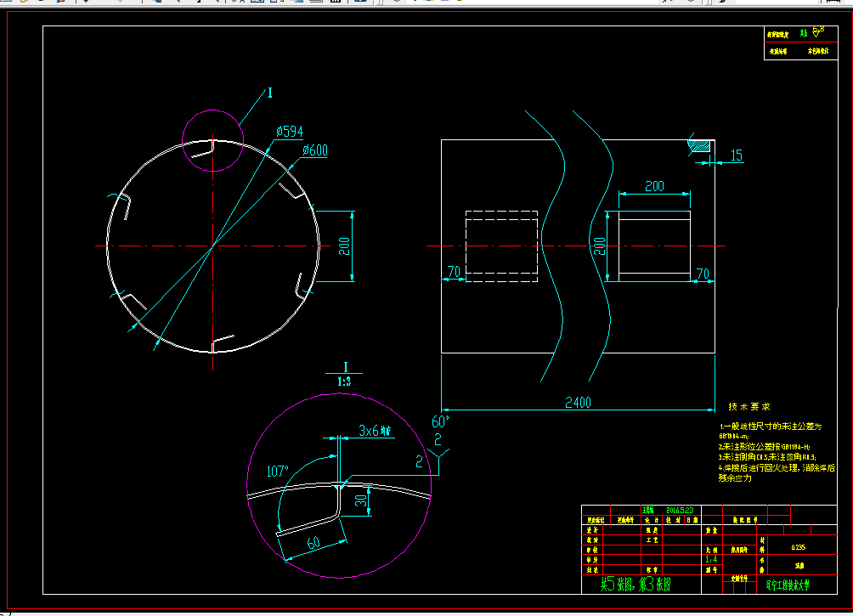853x616 pixels.
Task: Select the ø594 diameter dimension text
Action: [290, 132]
